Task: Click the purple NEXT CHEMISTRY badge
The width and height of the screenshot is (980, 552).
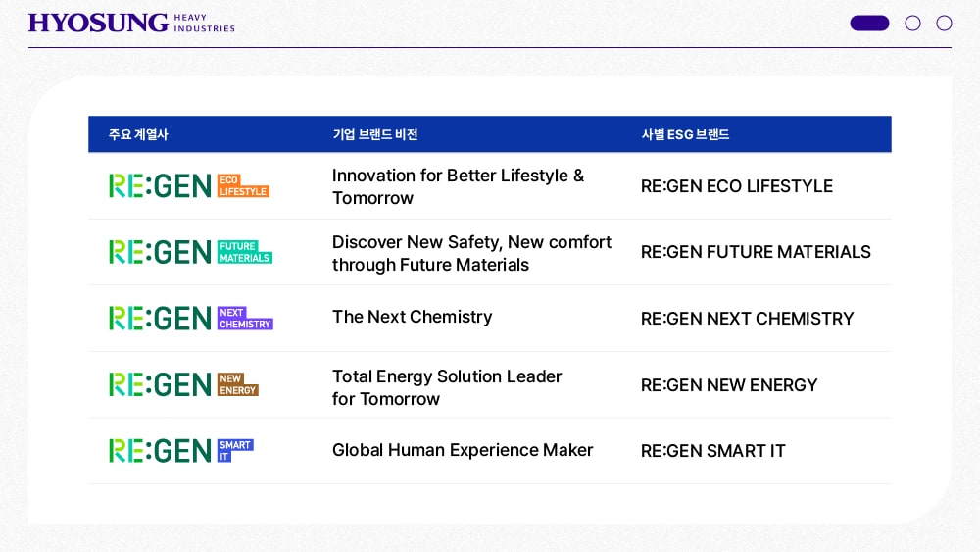Action: pyautogui.click(x=245, y=319)
